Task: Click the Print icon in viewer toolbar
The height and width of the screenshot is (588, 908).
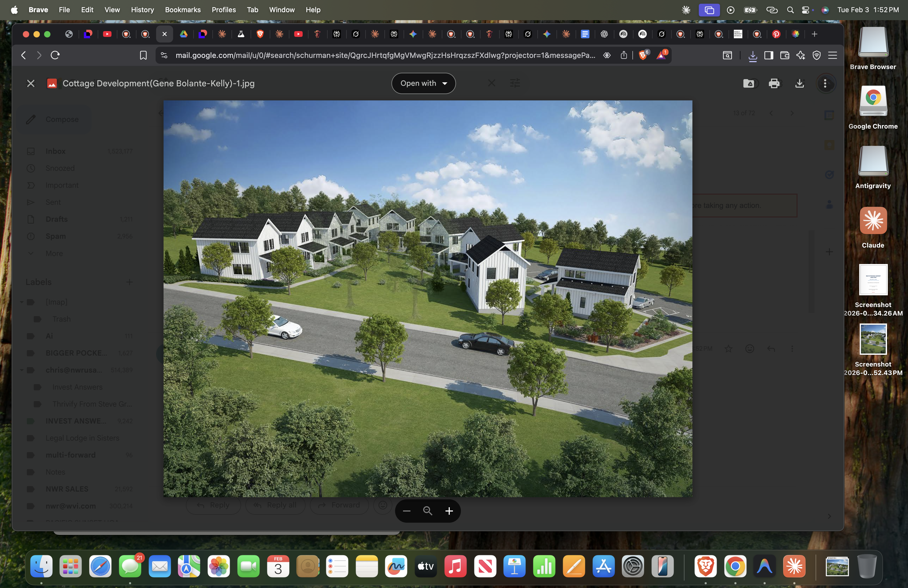Action: [x=774, y=84]
